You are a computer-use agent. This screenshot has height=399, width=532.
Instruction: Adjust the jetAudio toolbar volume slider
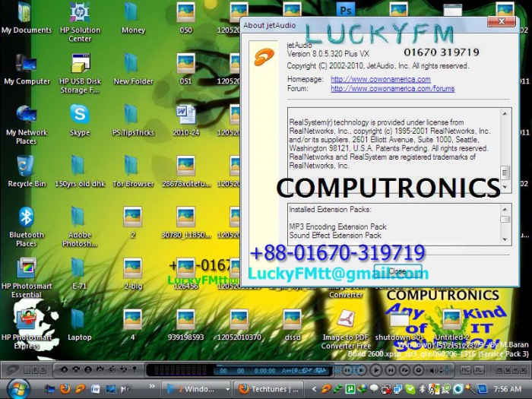coord(447,370)
